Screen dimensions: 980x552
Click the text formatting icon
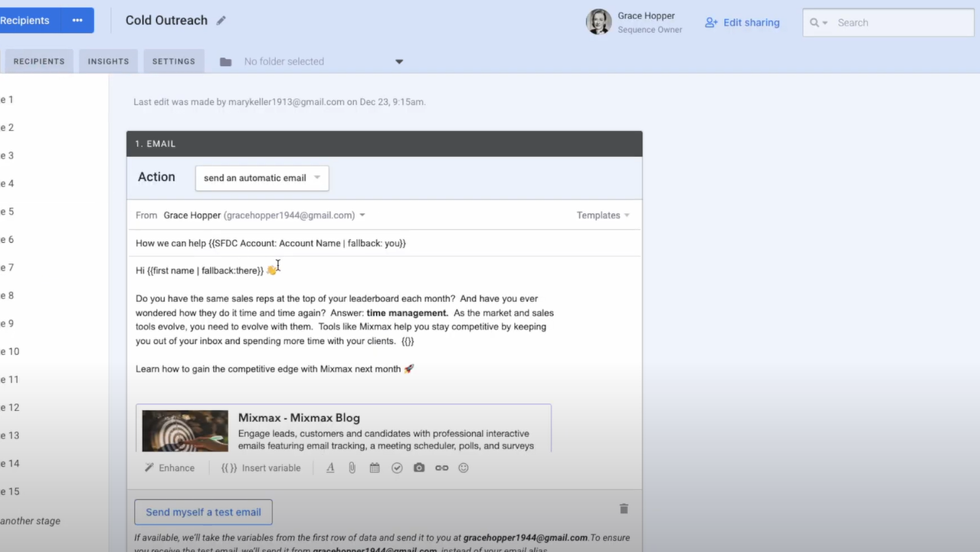click(x=330, y=468)
